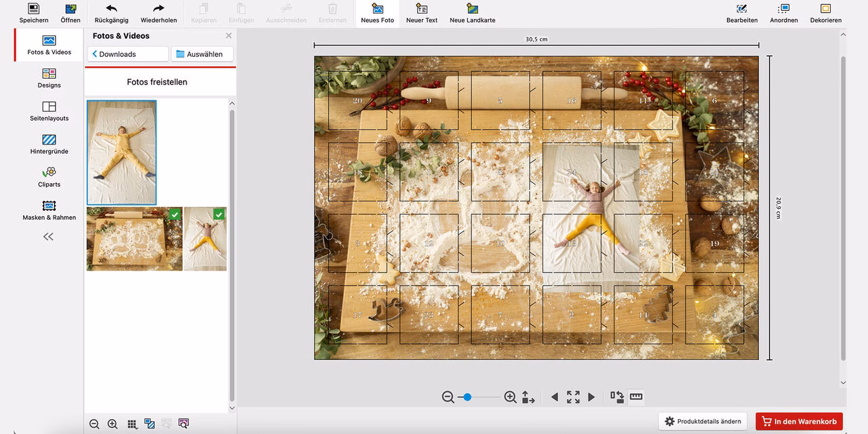Go back via Downloads folder chevron
Screen dimensions: 868x434
tap(95, 54)
